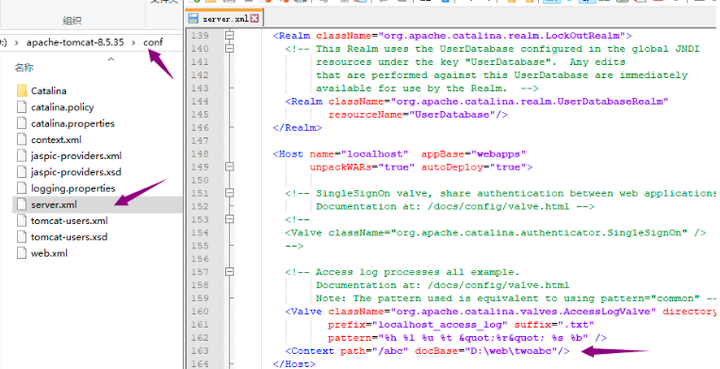Sort files by the 名称 column header
Viewport: 720px width, 369px height.
coord(24,68)
